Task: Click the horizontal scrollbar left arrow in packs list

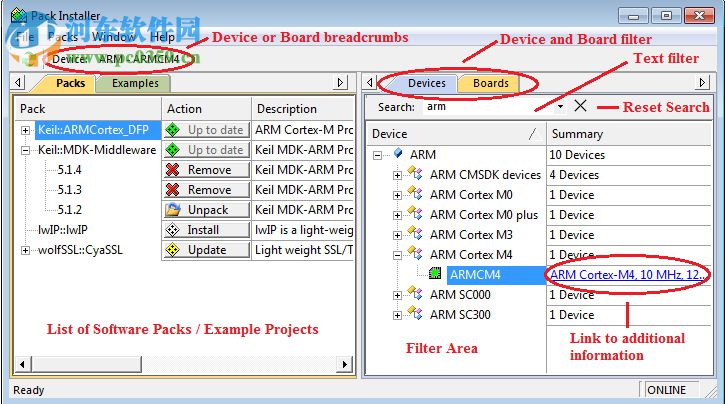Action: [x=22, y=364]
